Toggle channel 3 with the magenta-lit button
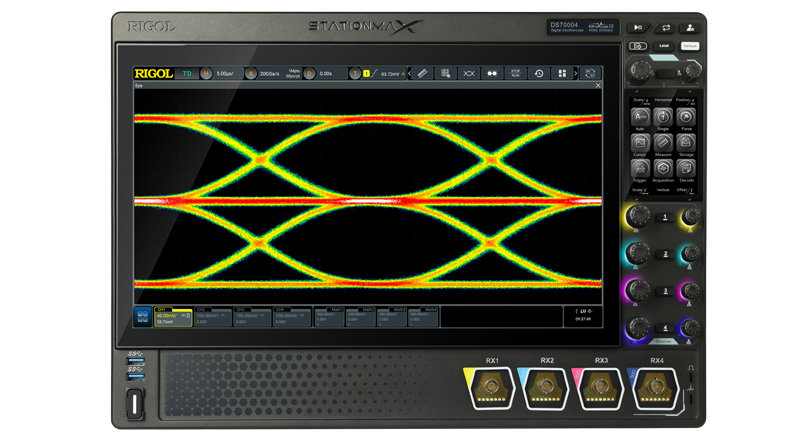810x440 pixels. pyautogui.click(x=663, y=290)
